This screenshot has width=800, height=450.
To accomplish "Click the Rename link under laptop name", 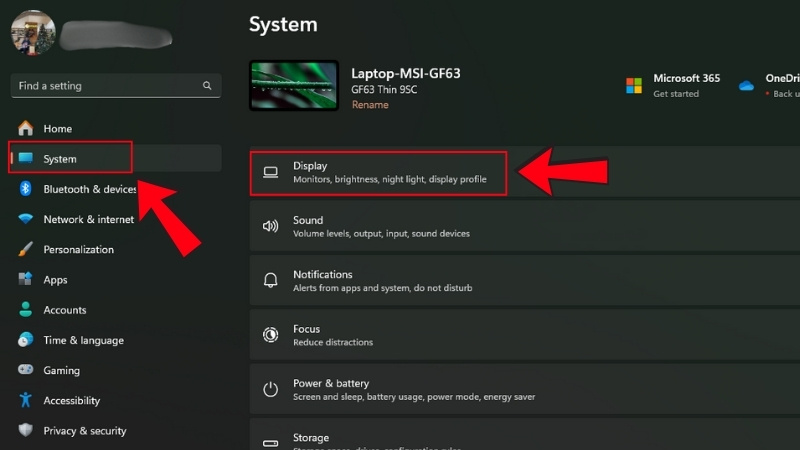I will [369, 105].
